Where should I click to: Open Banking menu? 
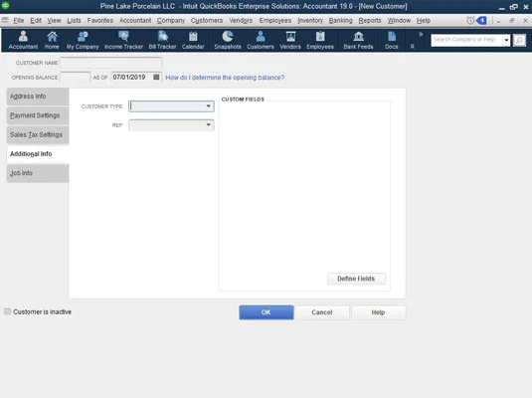point(340,20)
